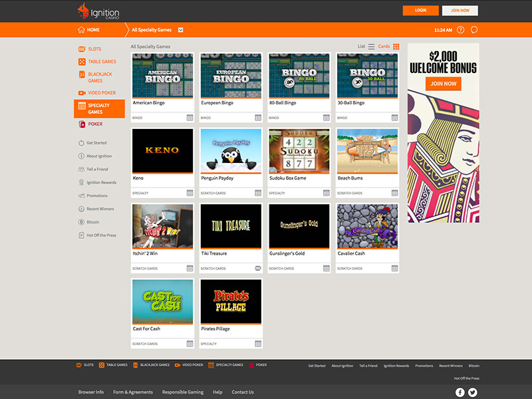The width and height of the screenshot is (532, 399).
Task: Click JOIN NOW on the welcome bonus banner
Action: [x=444, y=84]
